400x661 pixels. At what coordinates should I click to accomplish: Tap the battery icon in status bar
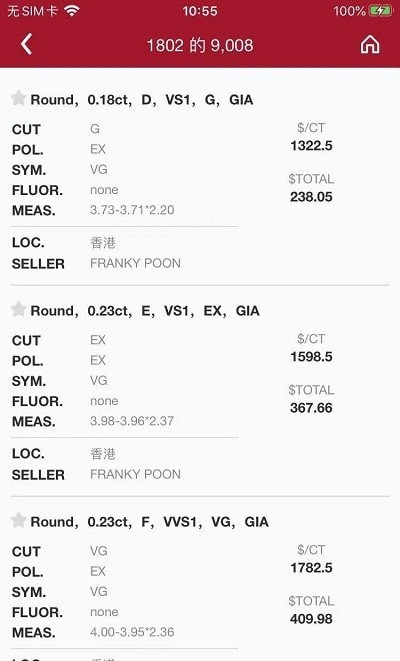(x=380, y=11)
